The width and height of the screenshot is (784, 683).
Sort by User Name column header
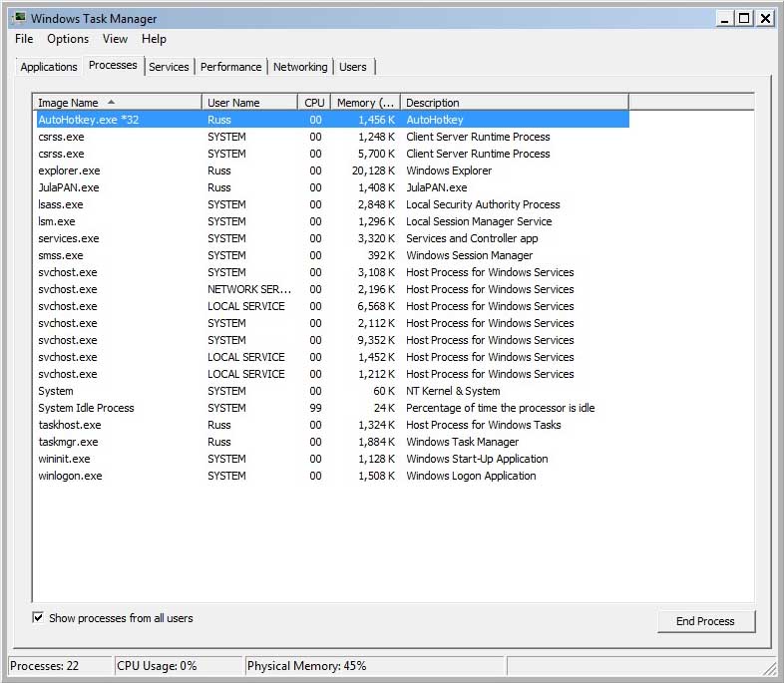click(x=249, y=103)
